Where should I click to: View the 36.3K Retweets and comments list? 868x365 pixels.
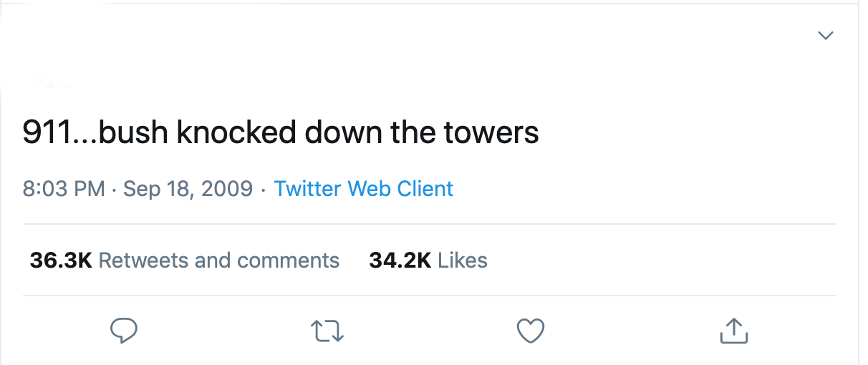(184, 261)
